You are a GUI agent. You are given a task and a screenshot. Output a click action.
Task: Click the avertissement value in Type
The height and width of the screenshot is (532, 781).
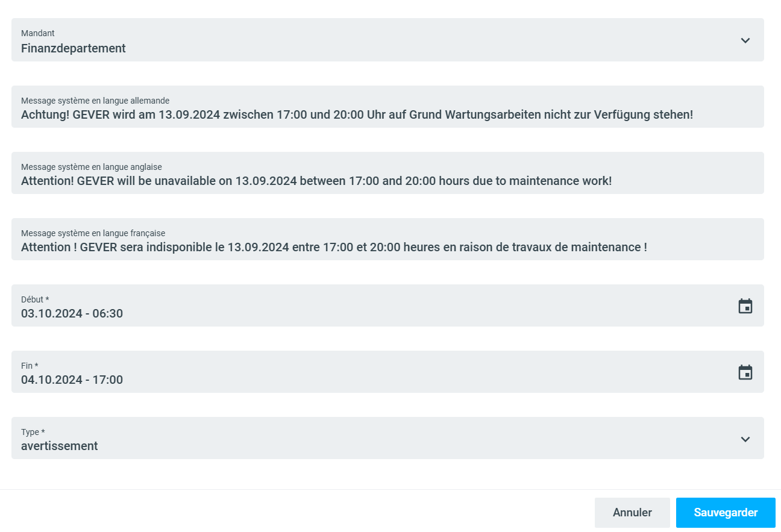[60, 446]
